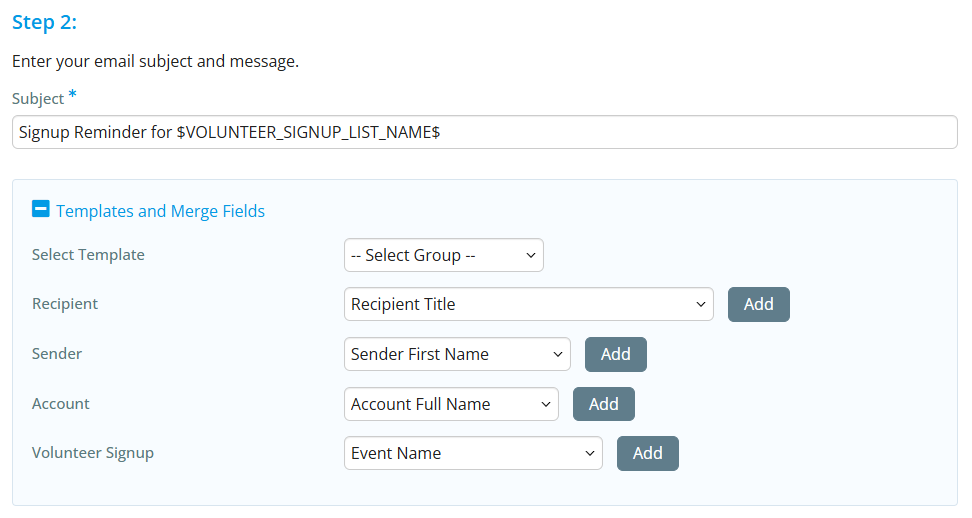Open the Sender First Name dropdown

(x=456, y=354)
